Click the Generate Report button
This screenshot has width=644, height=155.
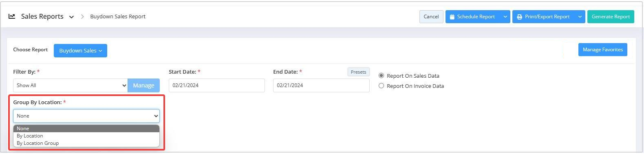tap(611, 17)
